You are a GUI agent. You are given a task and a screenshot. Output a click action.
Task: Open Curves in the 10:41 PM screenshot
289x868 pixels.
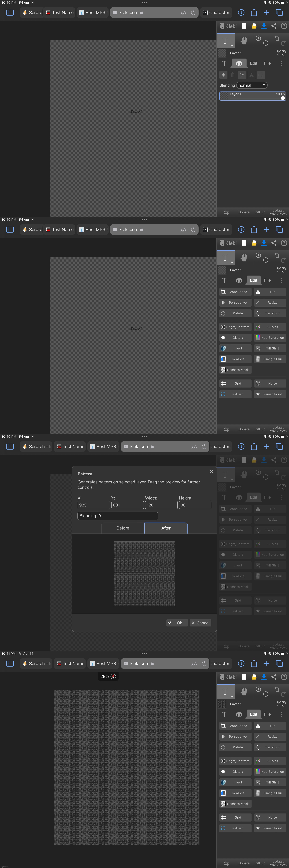270,761
